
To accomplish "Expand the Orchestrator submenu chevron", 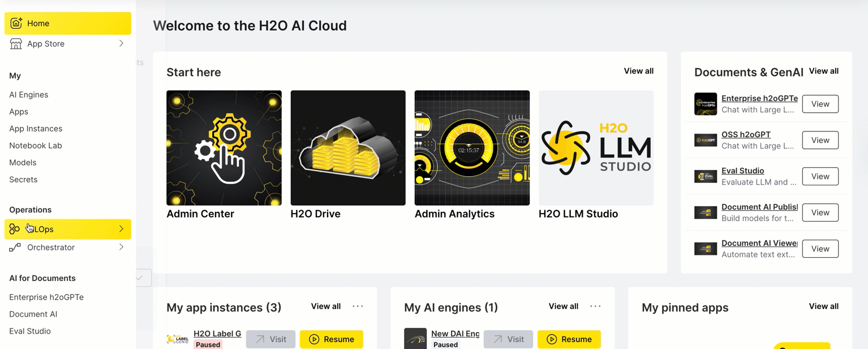I will coord(121,248).
